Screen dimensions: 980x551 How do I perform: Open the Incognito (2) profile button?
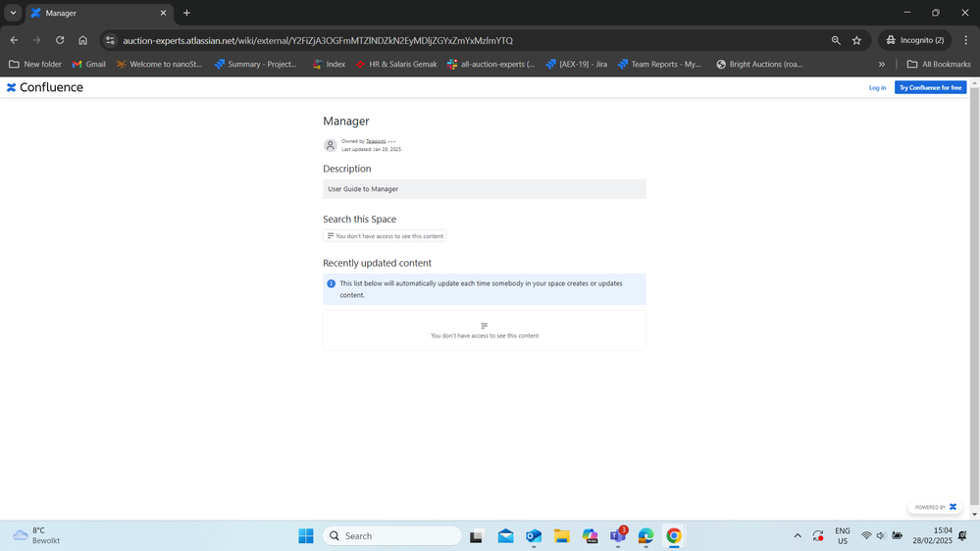915,40
